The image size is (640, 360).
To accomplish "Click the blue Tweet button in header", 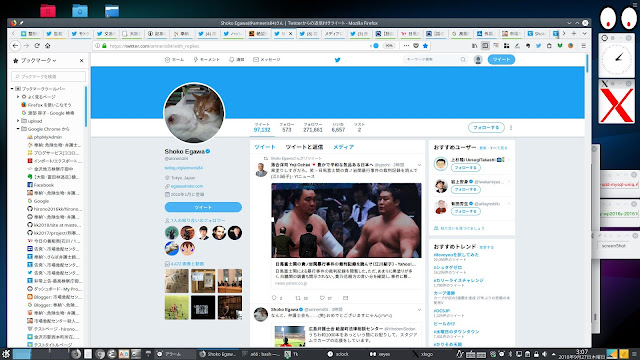I will tap(501, 60).
